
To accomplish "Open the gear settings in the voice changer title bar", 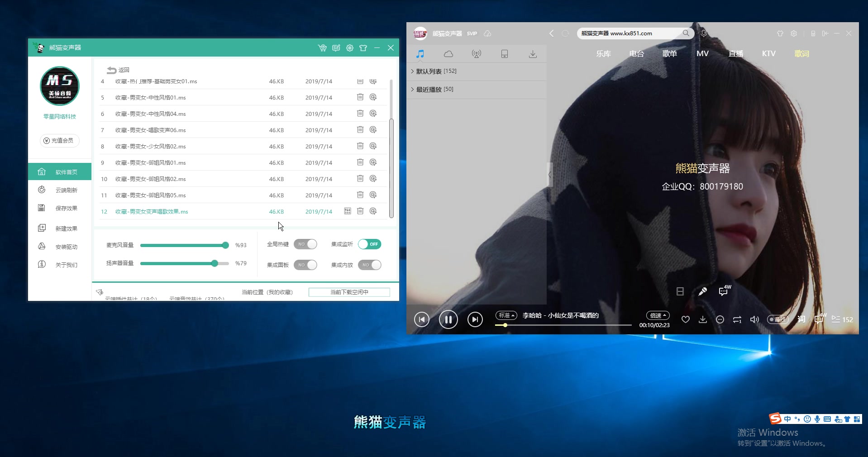I will (350, 48).
